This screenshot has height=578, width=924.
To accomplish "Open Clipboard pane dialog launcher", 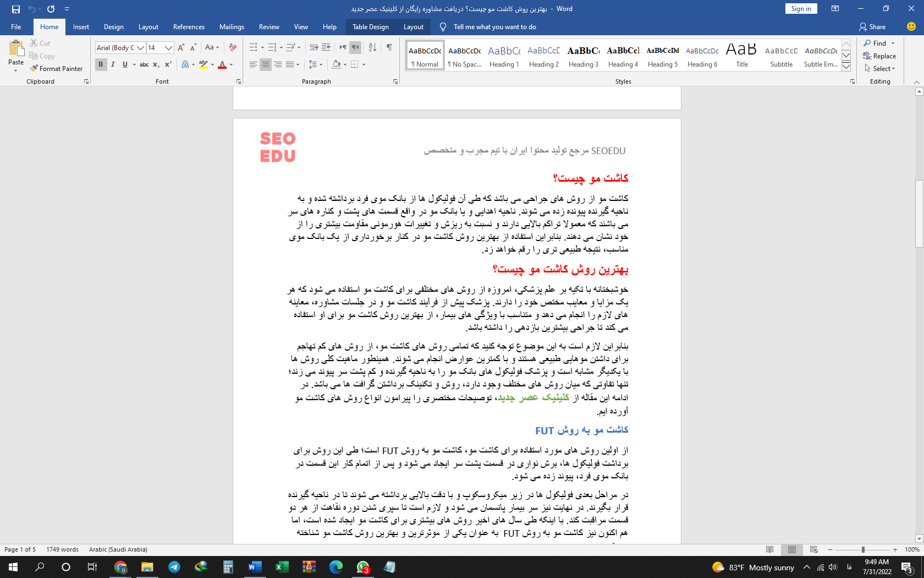I will point(86,81).
